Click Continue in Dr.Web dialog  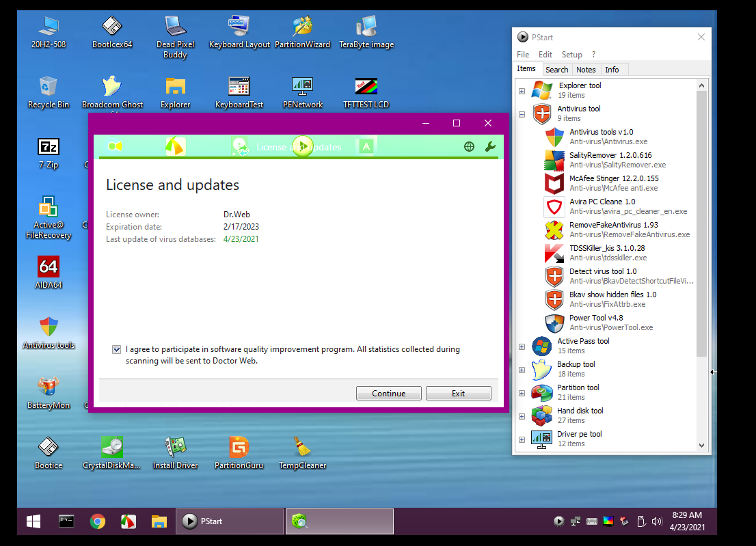tap(389, 393)
